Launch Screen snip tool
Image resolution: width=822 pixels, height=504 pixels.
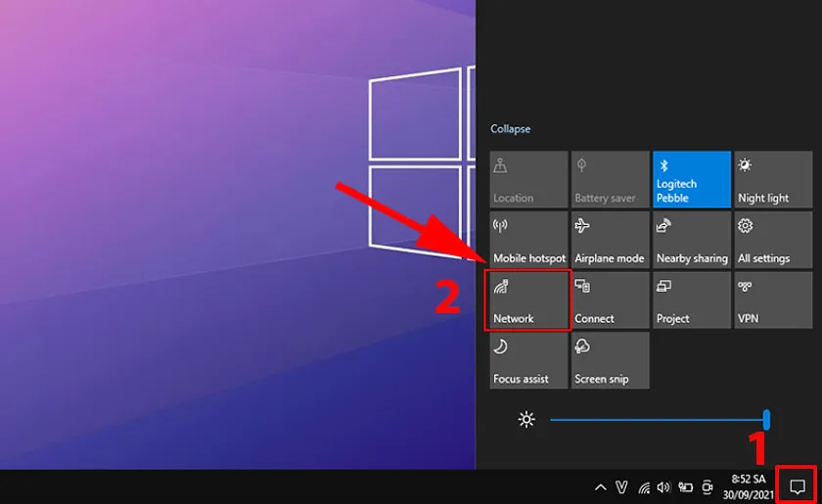click(x=610, y=361)
